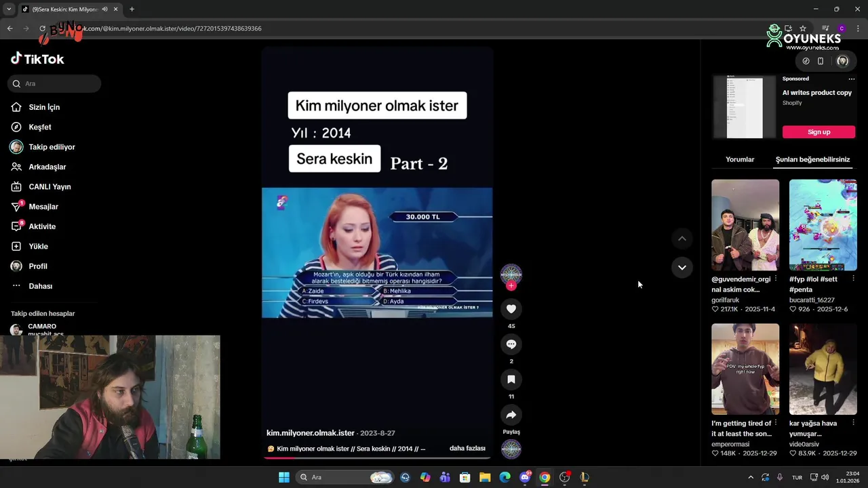Click the Yükle upload icon
The image size is (868, 488).
16,246
